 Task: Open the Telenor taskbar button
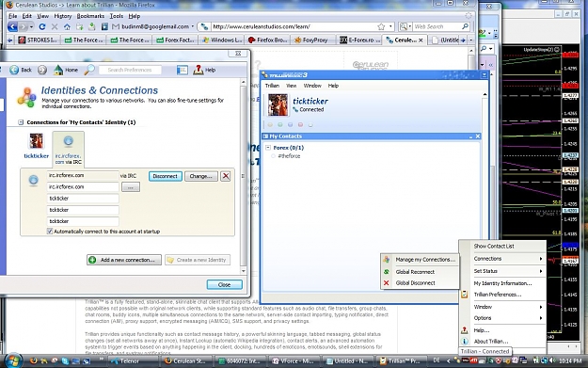click(x=134, y=360)
